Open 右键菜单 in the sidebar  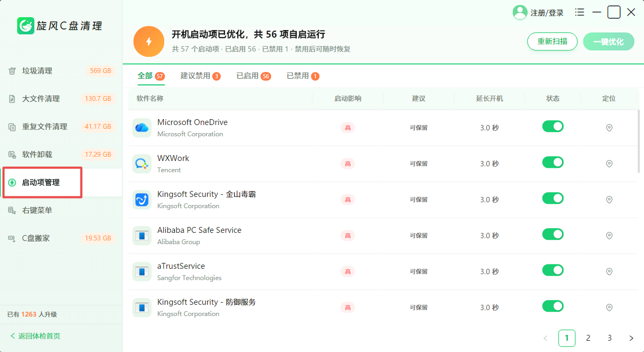point(61,210)
